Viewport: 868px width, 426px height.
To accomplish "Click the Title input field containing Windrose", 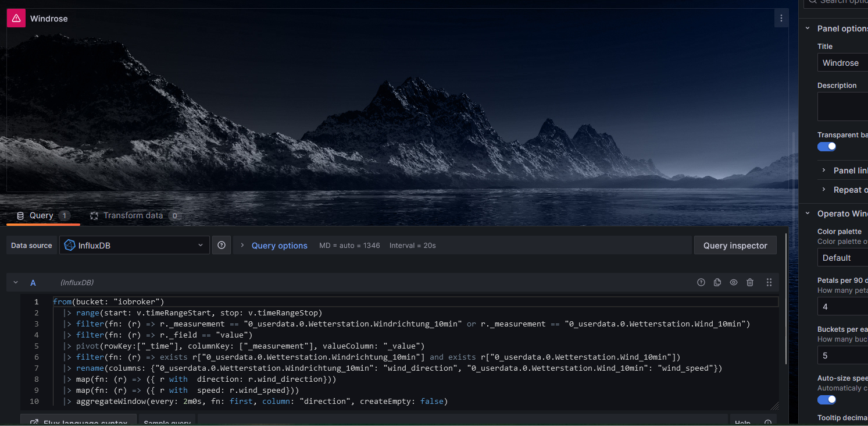I will (x=842, y=63).
